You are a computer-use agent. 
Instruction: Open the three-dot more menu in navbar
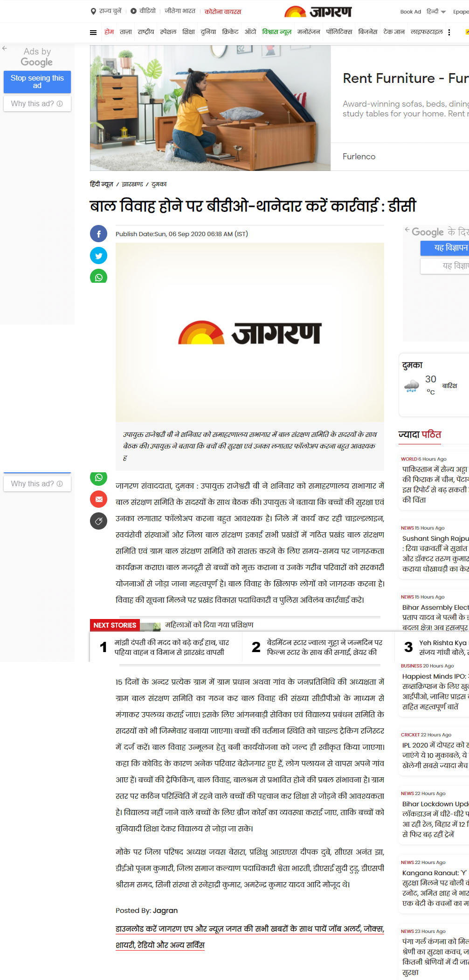449,32
